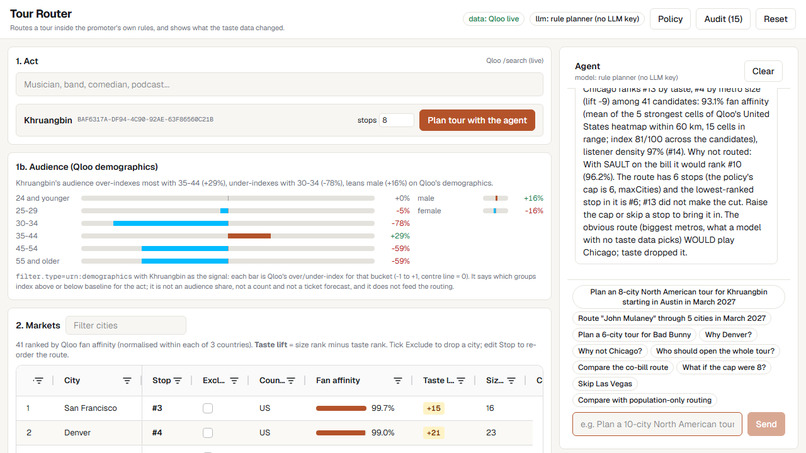This screenshot has width=806, height=453.
Task: Open filter menu on rank column header
Action: pyautogui.click(x=39, y=380)
